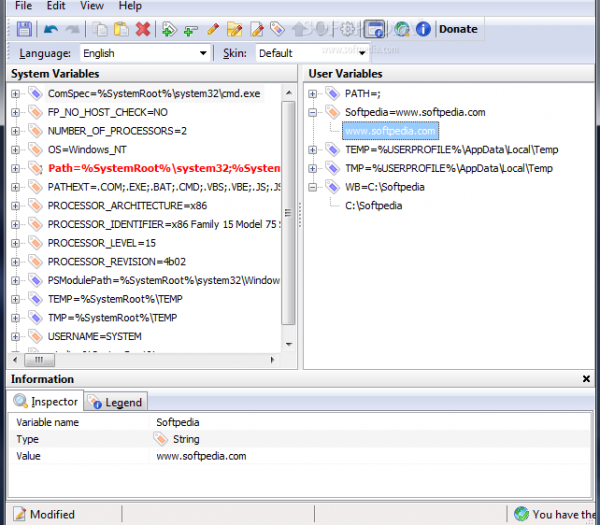Click the tag variable type icon
This screenshot has height=525, width=600.
tap(277, 29)
